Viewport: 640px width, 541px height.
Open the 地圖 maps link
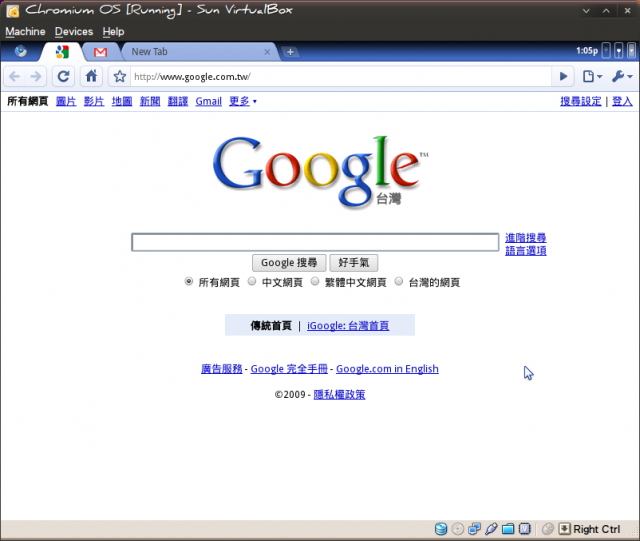click(x=122, y=101)
